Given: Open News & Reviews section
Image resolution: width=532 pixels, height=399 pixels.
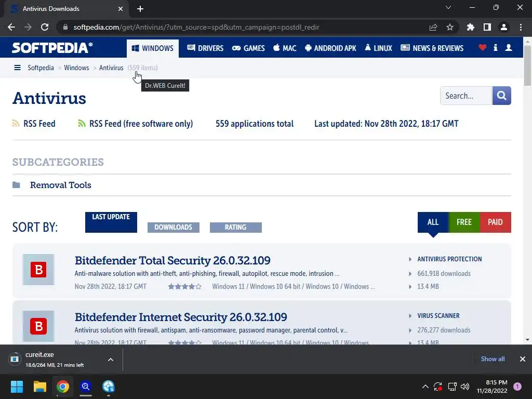Looking at the screenshot, I should coord(432,48).
